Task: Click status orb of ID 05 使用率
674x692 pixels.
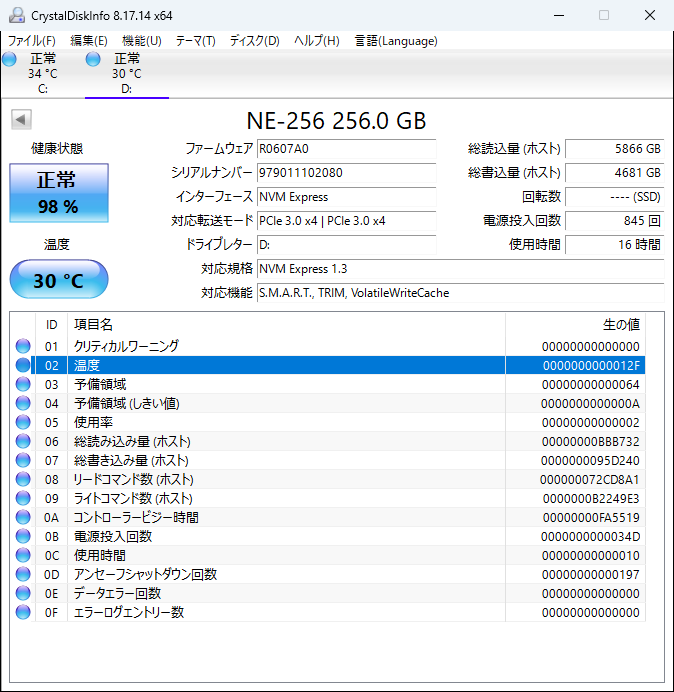Action: pos(23,422)
